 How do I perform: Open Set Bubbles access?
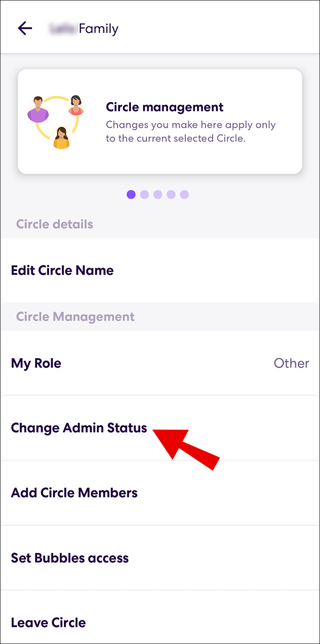(x=160, y=558)
